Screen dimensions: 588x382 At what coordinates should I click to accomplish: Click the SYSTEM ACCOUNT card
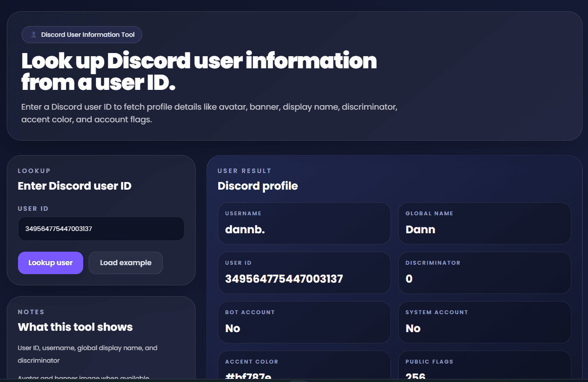pos(485,322)
